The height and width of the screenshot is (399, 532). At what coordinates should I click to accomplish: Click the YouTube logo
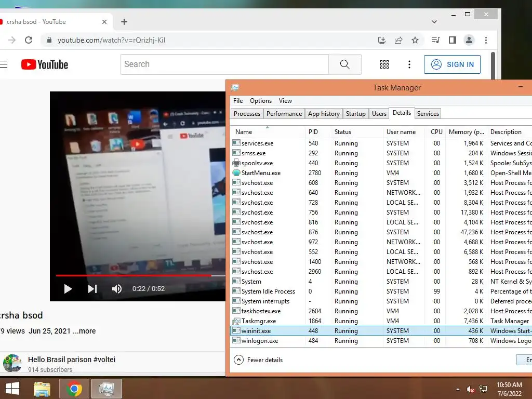point(45,64)
